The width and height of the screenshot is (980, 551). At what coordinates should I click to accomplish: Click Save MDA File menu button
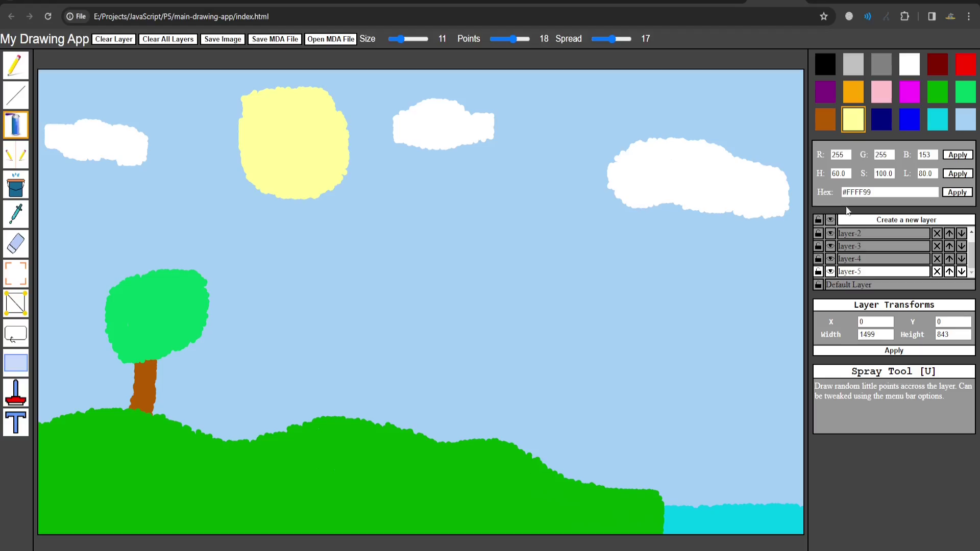pyautogui.click(x=275, y=39)
